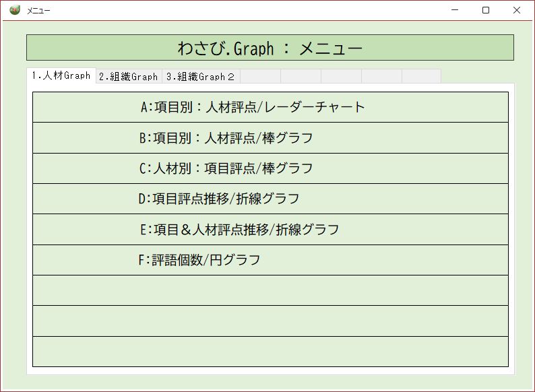Click the わさび.Graph：メニュー header banner
This screenshot has width=535, height=392.
(270, 47)
